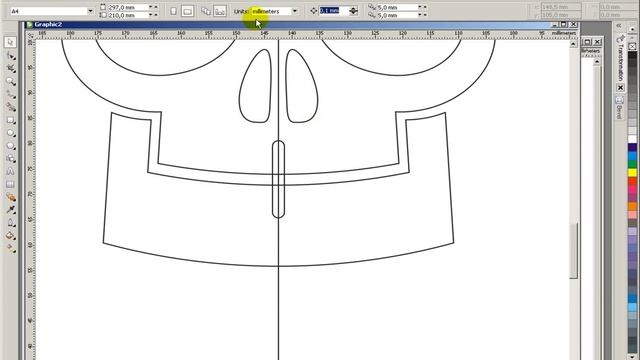Click Graphic2 vertical scrollbar up arrow
The height and width of the screenshot is (360, 640).
tap(573, 44)
